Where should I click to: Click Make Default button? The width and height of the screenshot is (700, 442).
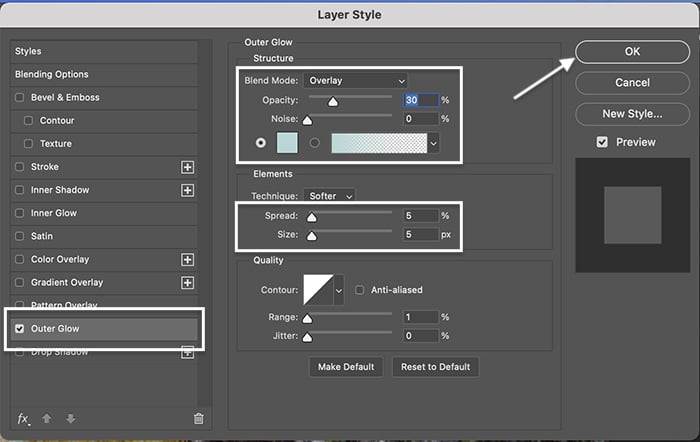tap(346, 367)
